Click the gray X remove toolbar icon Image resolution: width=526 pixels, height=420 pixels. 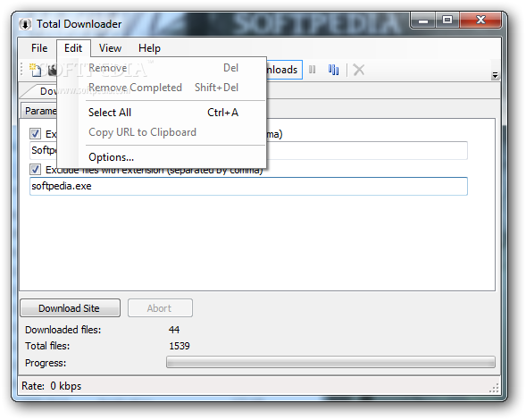(359, 70)
